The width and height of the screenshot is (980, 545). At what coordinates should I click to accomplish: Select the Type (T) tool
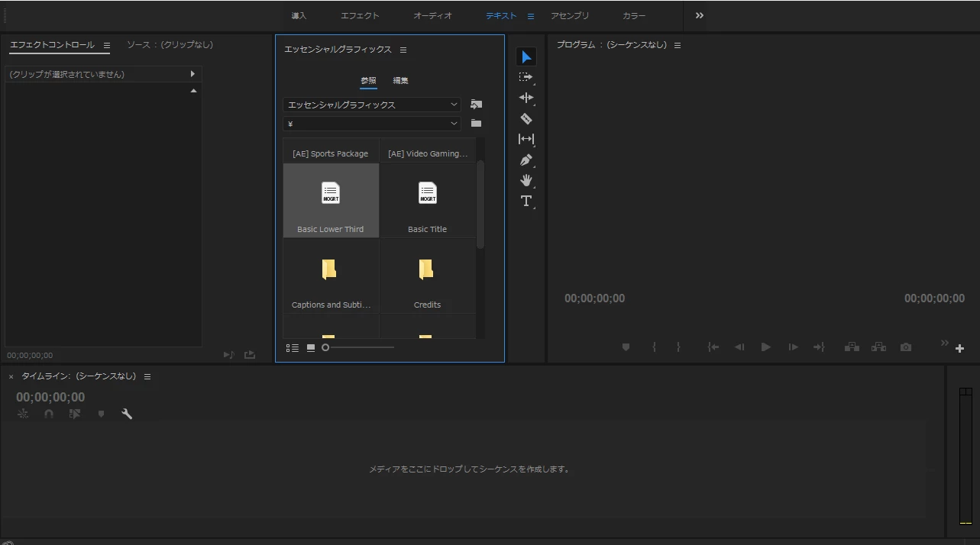pos(526,201)
